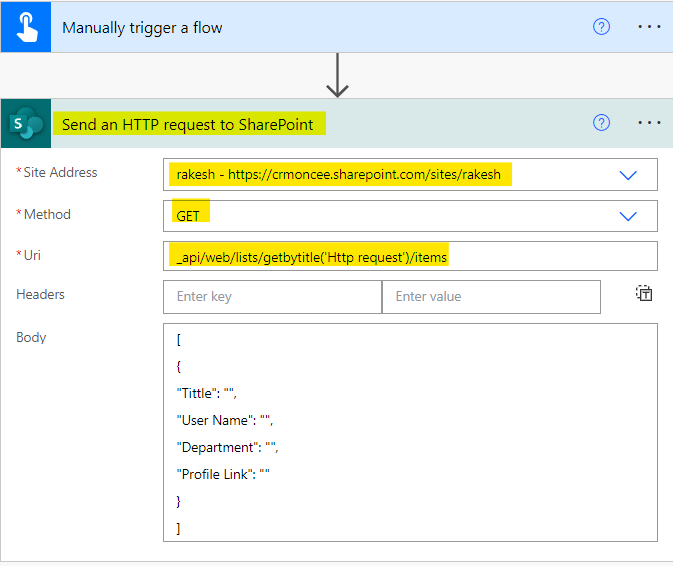Click the Site Address field label
This screenshot has height=566, width=673.
60,172
